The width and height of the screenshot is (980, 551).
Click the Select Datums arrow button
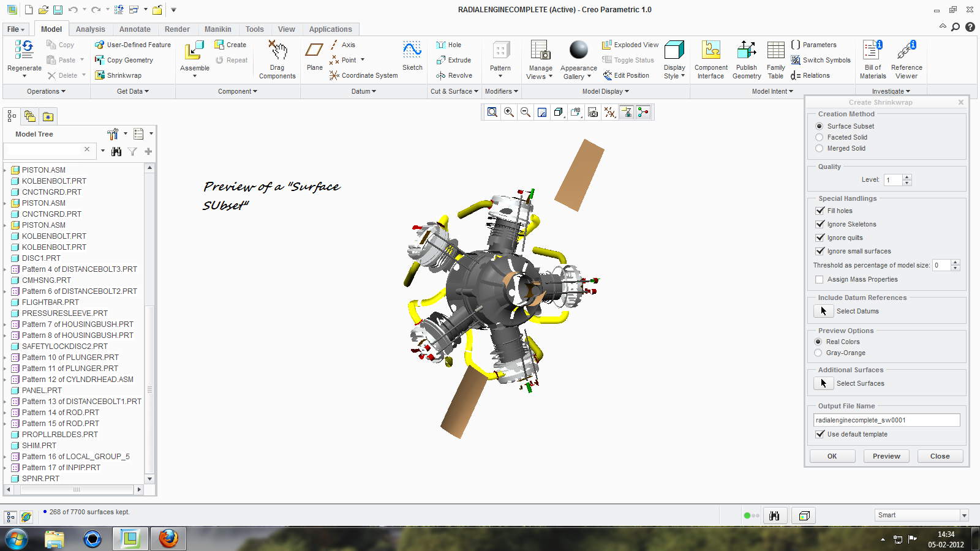tap(824, 311)
